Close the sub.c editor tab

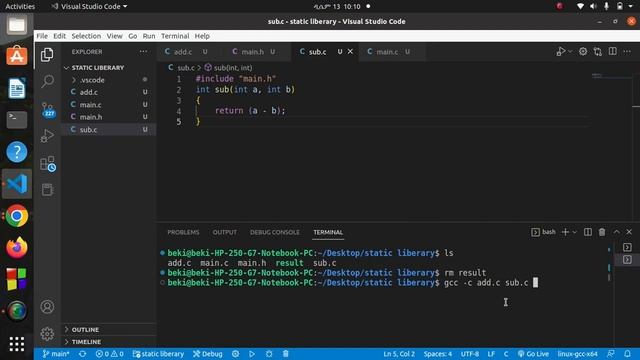(x=350, y=52)
